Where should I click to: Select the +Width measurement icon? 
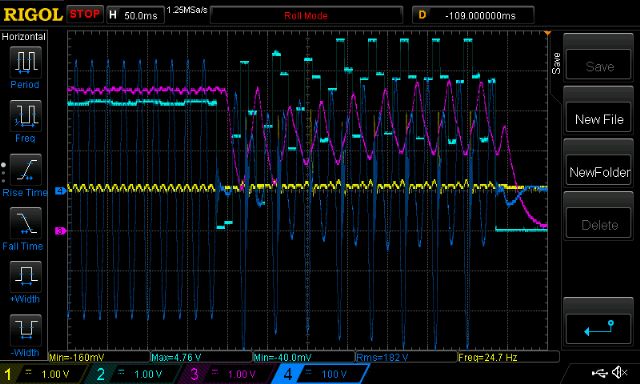25,276
